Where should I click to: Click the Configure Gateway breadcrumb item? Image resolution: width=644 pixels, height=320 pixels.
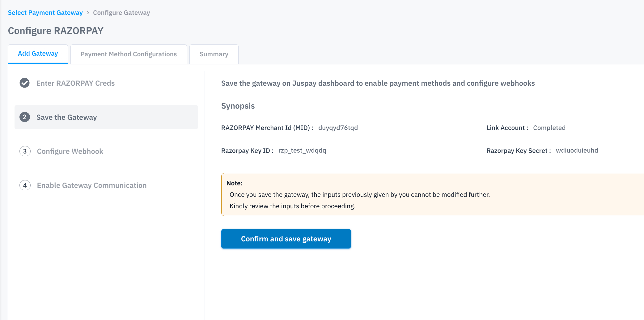[x=121, y=13]
